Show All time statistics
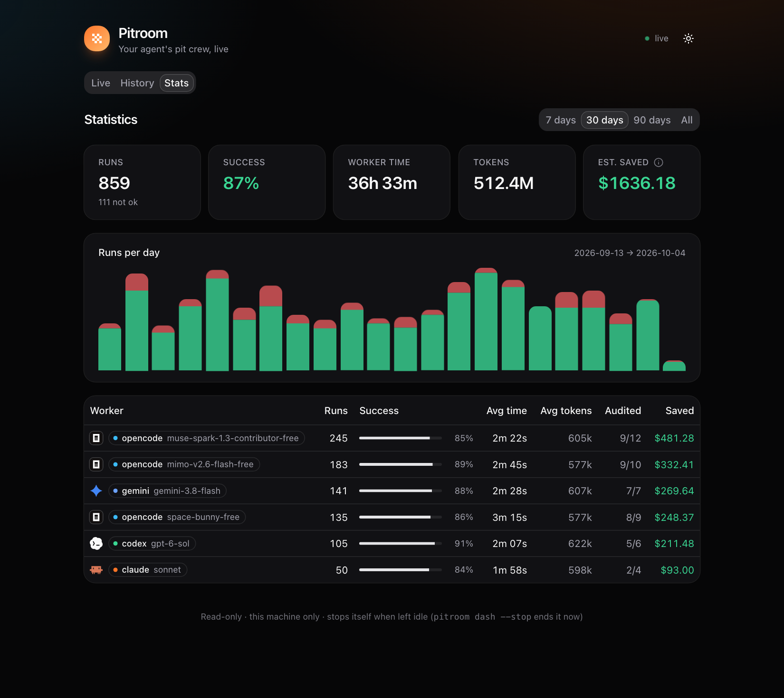This screenshot has height=698, width=784. click(x=687, y=120)
